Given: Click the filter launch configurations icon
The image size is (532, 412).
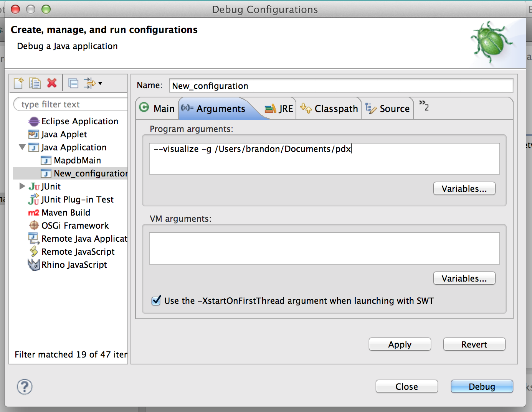Looking at the screenshot, I should [90, 83].
